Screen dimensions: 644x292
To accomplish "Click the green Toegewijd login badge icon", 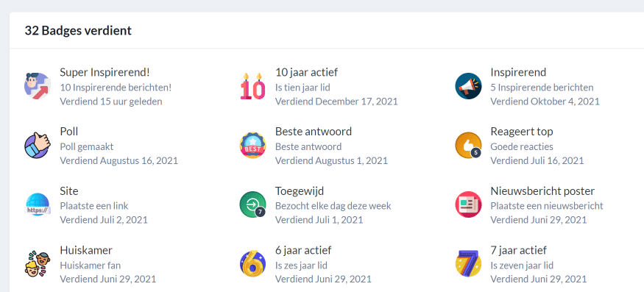I will tap(252, 204).
